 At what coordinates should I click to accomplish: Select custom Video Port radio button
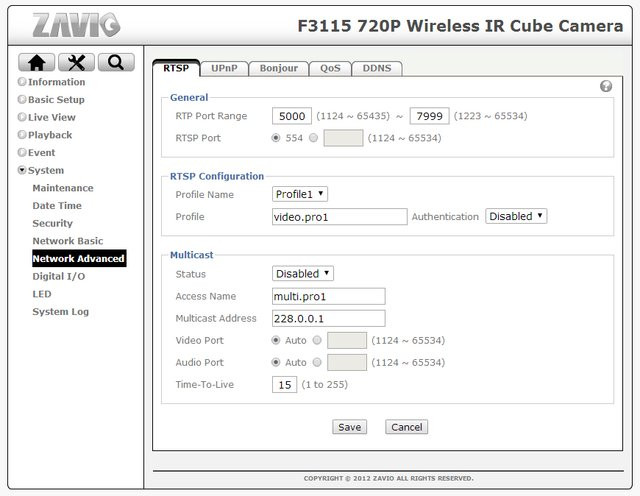tap(317, 340)
